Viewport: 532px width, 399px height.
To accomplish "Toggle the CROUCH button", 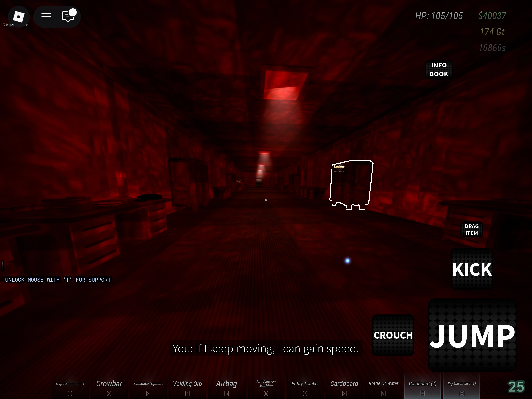I will click(x=393, y=335).
